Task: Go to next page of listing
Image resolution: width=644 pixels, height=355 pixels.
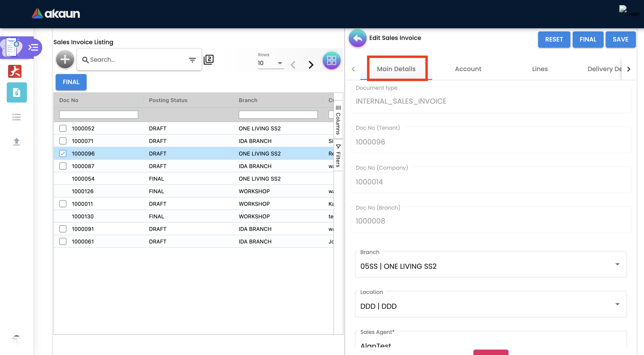Action: click(x=311, y=65)
